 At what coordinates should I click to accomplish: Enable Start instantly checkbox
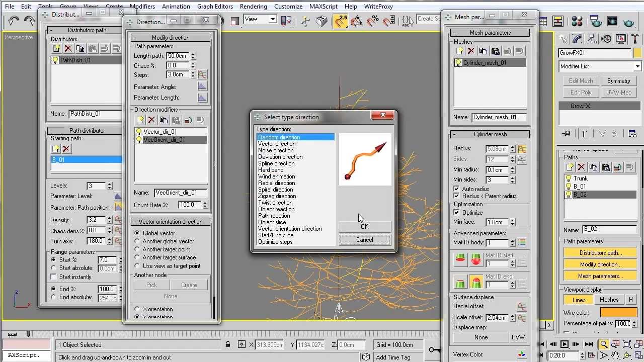click(x=54, y=277)
